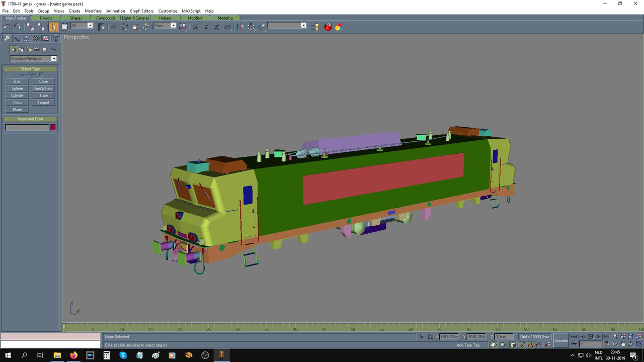Activate the Select and Move tool

coord(114,27)
